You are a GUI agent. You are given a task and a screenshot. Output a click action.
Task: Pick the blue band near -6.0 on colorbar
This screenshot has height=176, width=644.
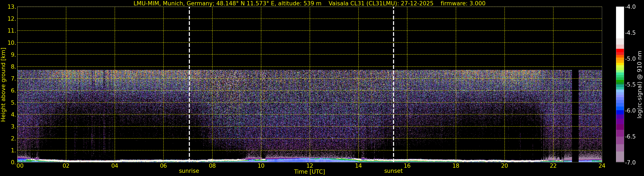[620, 112]
